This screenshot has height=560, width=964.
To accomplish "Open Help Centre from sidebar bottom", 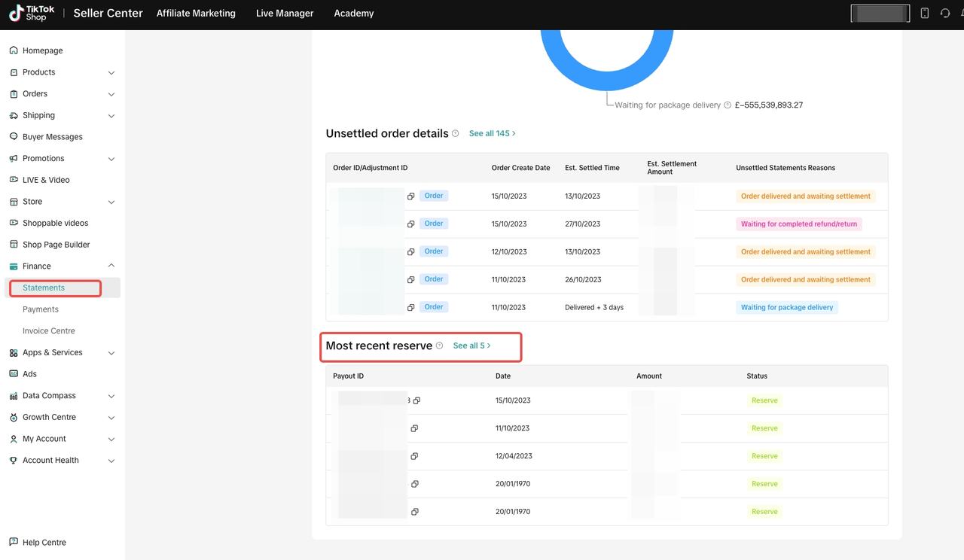I will click(44, 542).
